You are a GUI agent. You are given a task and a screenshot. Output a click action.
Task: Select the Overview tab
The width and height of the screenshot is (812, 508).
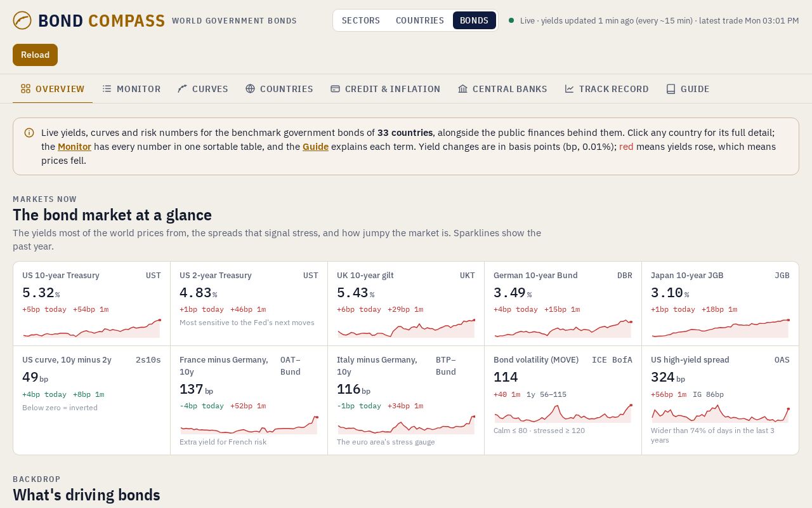click(x=53, y=89)
